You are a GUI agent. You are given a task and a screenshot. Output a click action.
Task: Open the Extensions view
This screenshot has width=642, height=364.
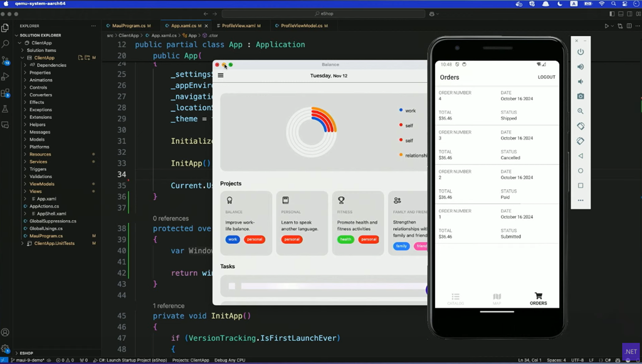5,93
